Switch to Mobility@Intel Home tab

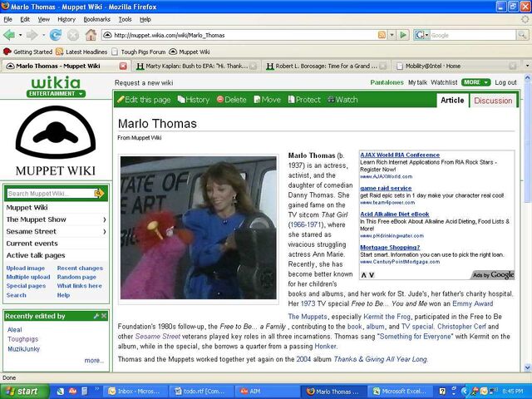point(456,66)
